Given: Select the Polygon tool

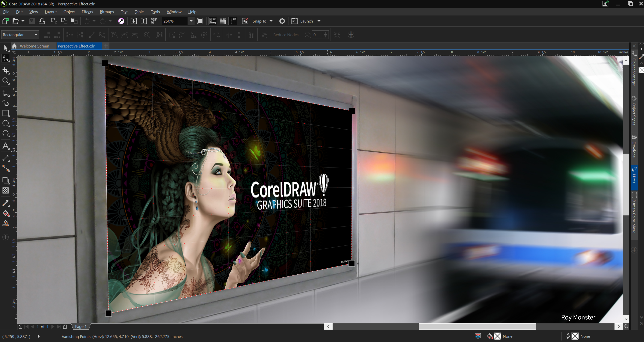Looking at the screenshot, I should (6, 134).
